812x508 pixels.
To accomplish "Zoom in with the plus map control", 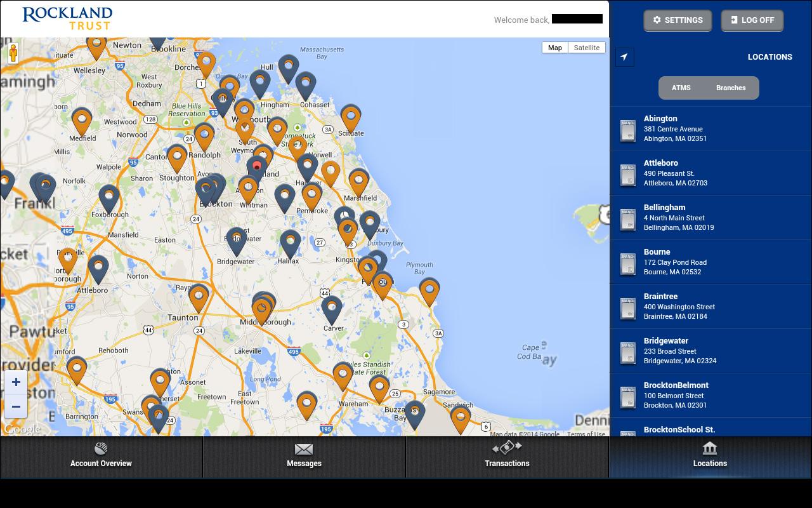I will coord(16,382).
